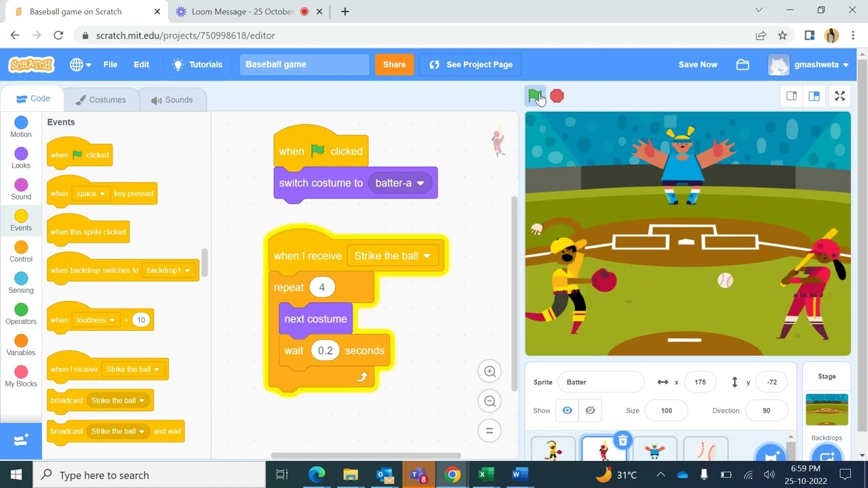
Task: Open dropdown on broadcast and wait block
Action: tap(118, 431)
